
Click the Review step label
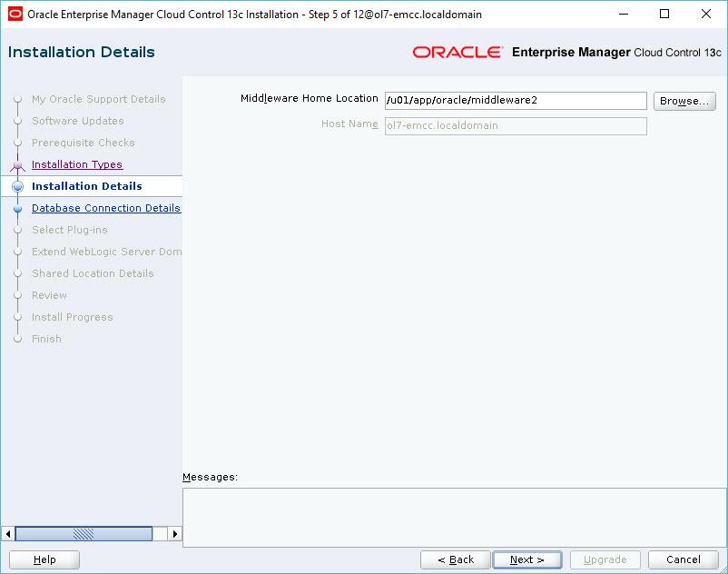(x=49, y=295)
